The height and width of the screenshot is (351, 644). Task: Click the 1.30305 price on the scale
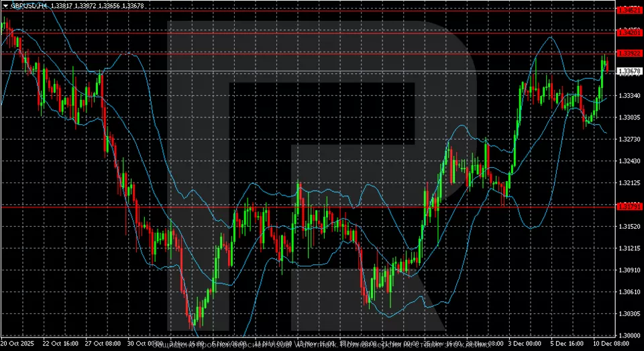[630, 314]
